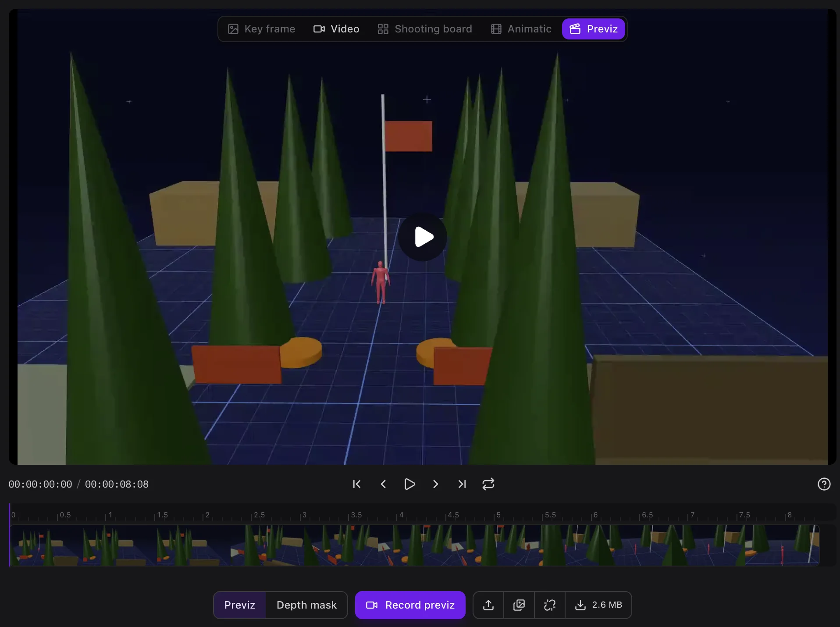Image resolution: width=840 pixels, height=627 pixels.
Task: Switch to the Video tab
Action: (x=336, y=29)
